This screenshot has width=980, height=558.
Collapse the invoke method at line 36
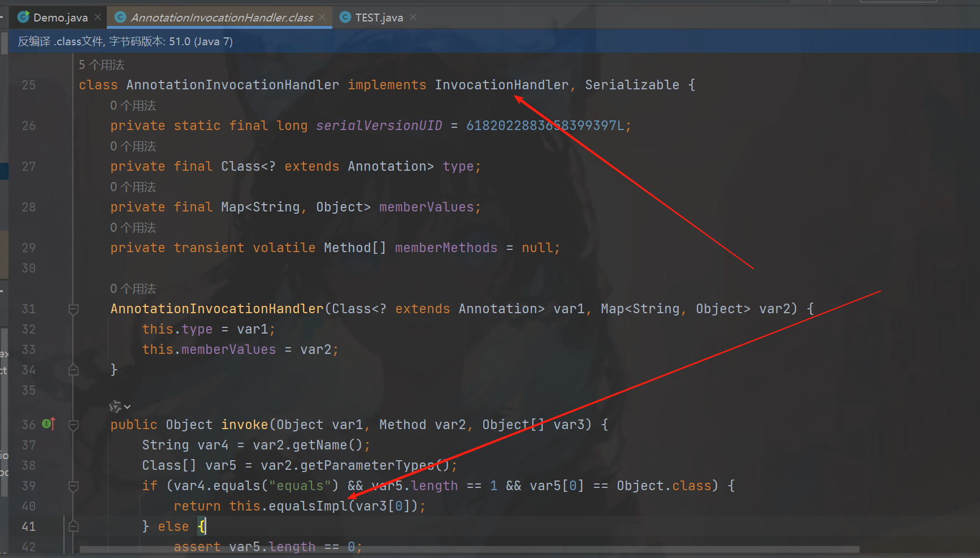[73, 425]
